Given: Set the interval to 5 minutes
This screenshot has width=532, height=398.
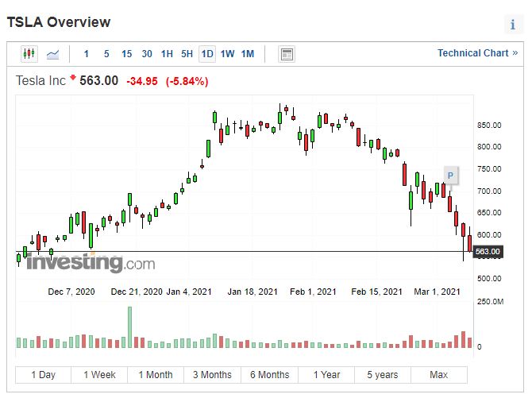Looking at the screenshot, I should tap(106, 54).
